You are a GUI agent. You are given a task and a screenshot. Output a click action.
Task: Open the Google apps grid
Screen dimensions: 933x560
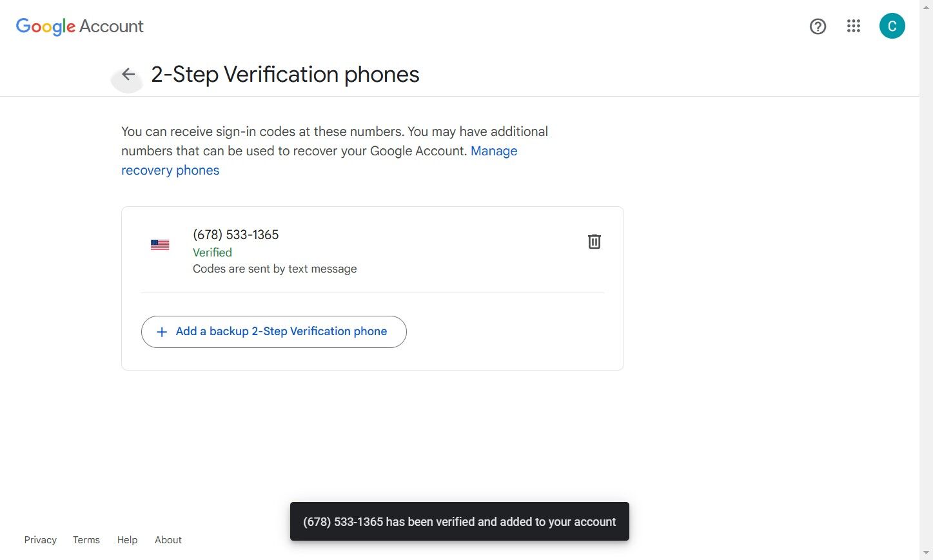click(854, 26)
